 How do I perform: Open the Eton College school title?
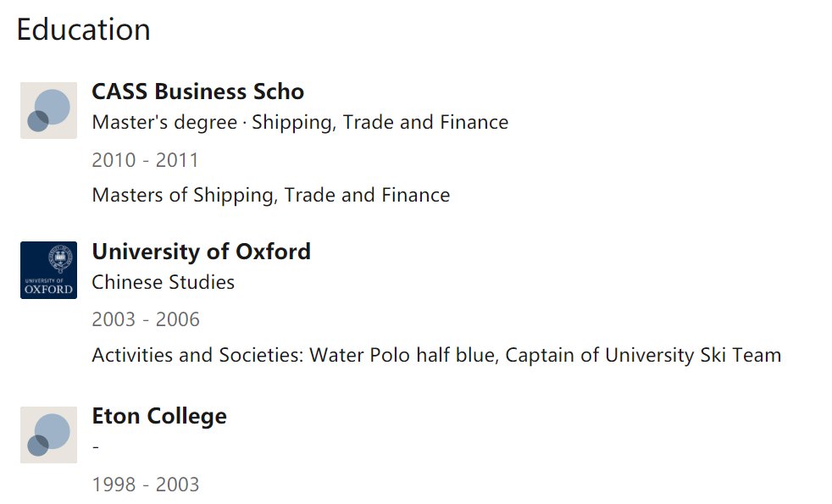[159, 417]
